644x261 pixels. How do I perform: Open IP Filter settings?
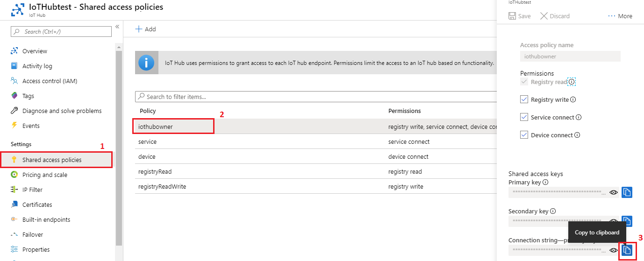click(32, 190)
